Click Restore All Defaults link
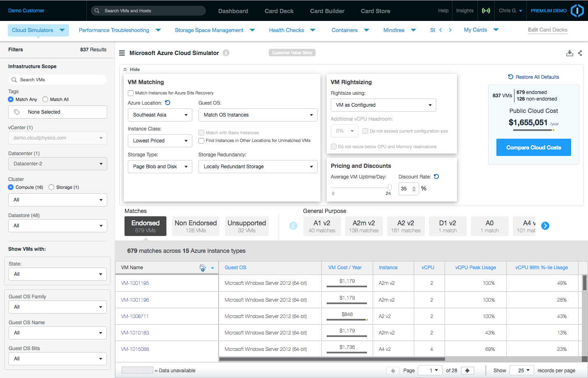 pos(533,77)
